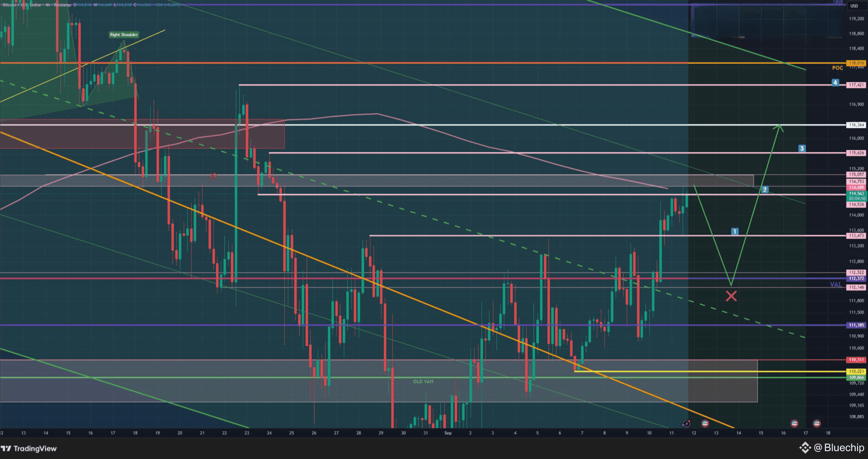Viewport: 868px width, 459px height.
Task: Click the 116,000 price scale value
Action: (x=856, y=138)
